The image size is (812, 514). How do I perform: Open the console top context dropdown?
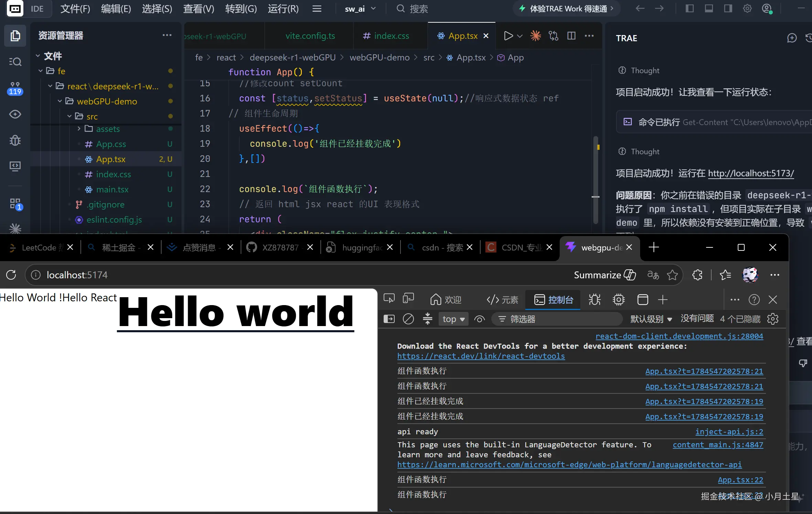click(453, 319)
